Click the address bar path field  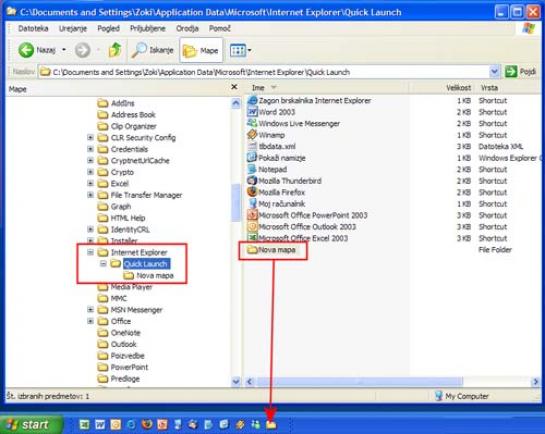click(264, 72)
